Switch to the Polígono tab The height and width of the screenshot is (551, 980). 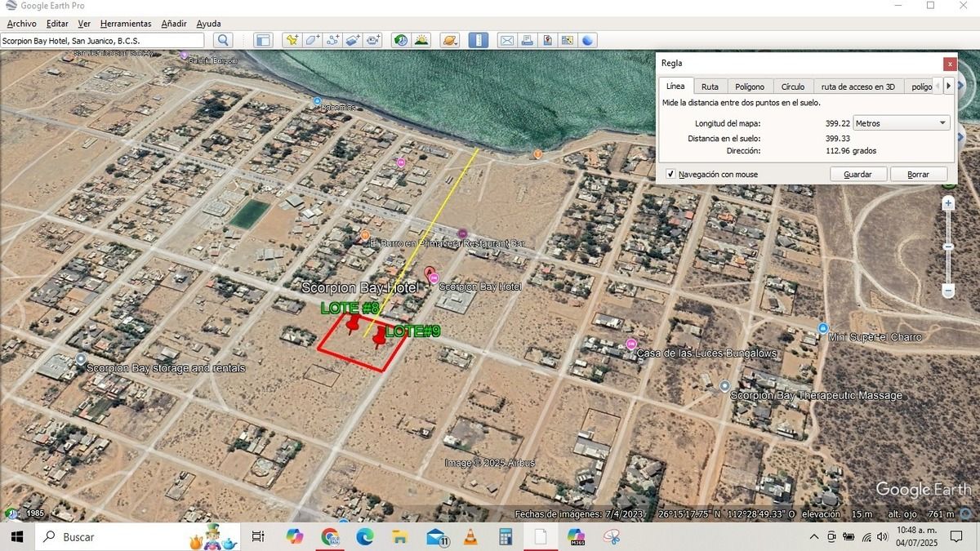tap(750, 87)
